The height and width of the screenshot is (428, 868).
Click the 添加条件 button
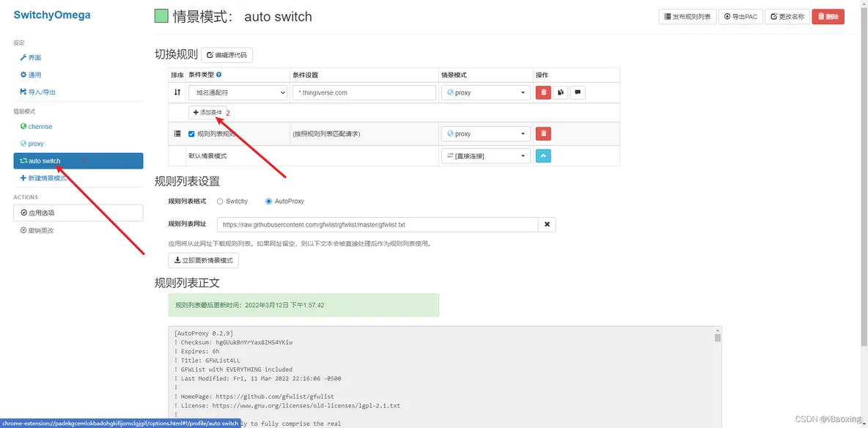point(207,112)
